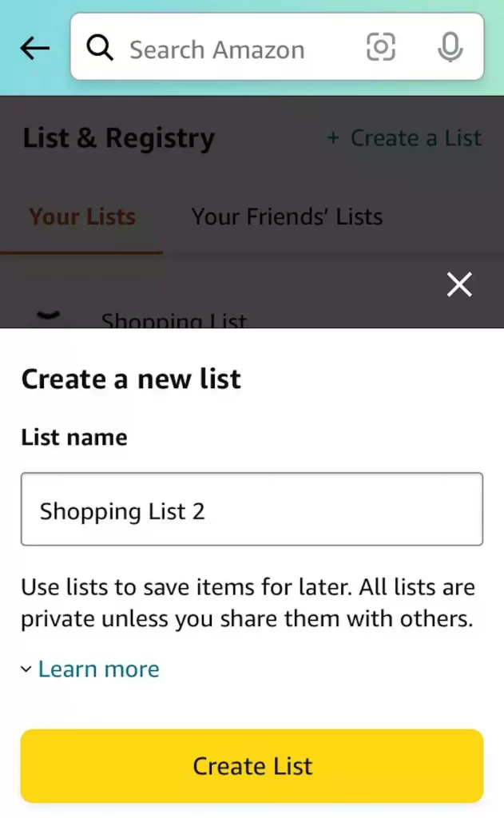The width and height of the screenshot is (504, 818).
Task: Focus the List name input field
Action: pyautogui.click(x=252, y=510)
